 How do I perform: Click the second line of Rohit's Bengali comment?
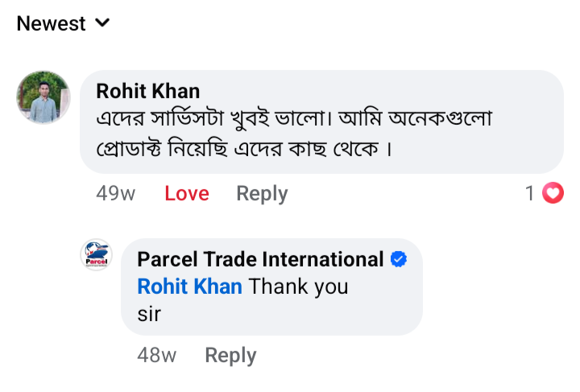[244, 149]
